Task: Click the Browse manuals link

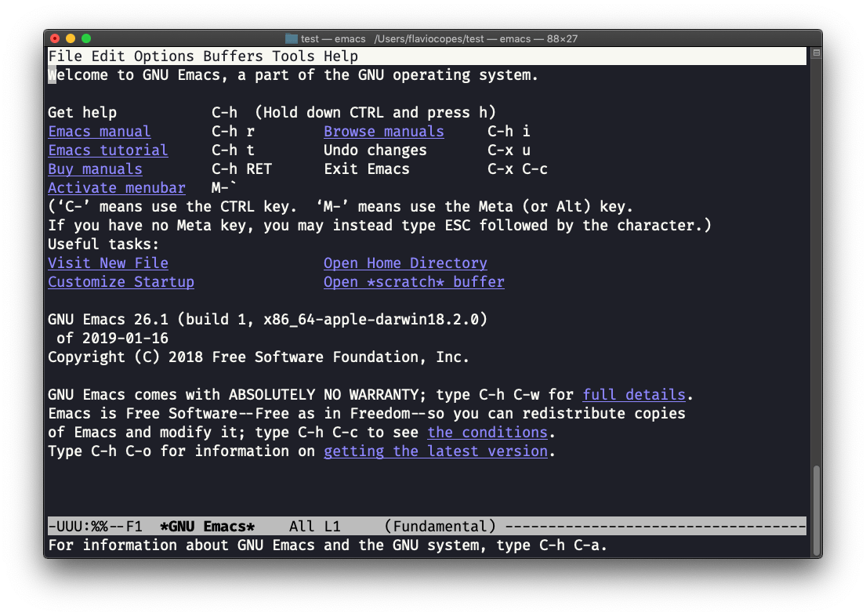Action: (x=384, y=132)
